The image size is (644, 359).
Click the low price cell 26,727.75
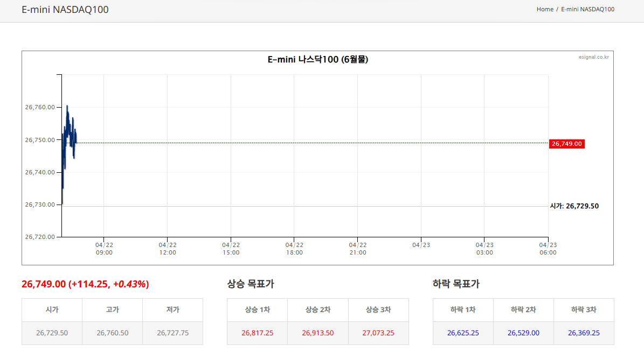172,333
